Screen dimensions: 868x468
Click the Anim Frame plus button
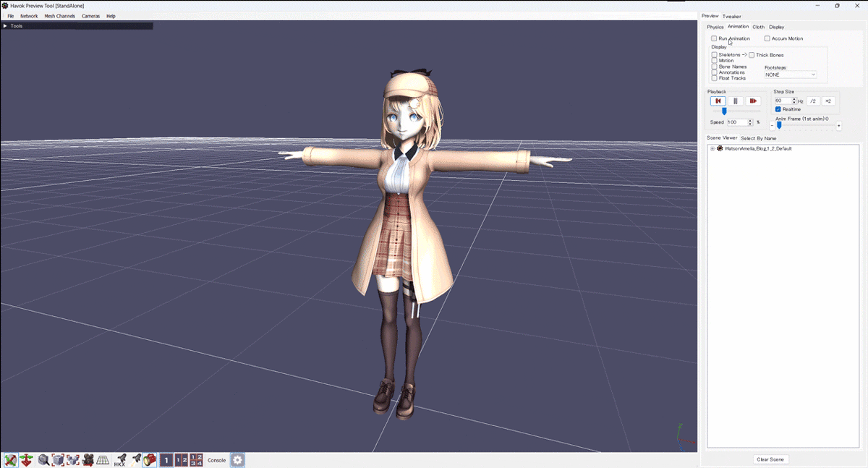coord(839,126)
